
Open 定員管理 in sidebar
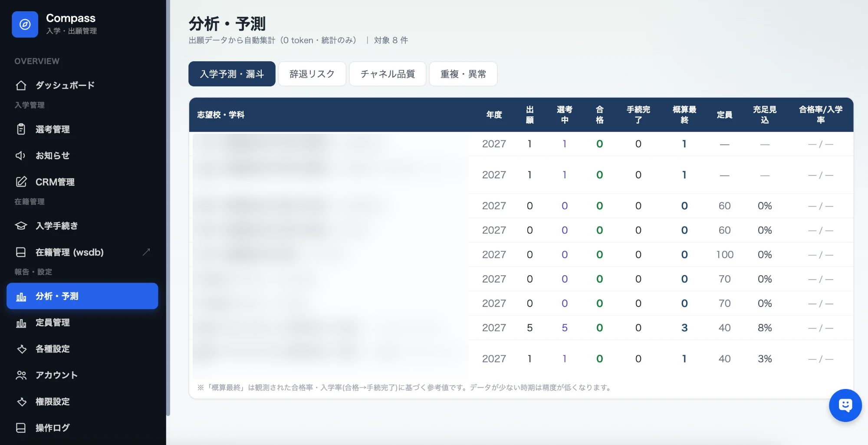(x=82, y=323)
